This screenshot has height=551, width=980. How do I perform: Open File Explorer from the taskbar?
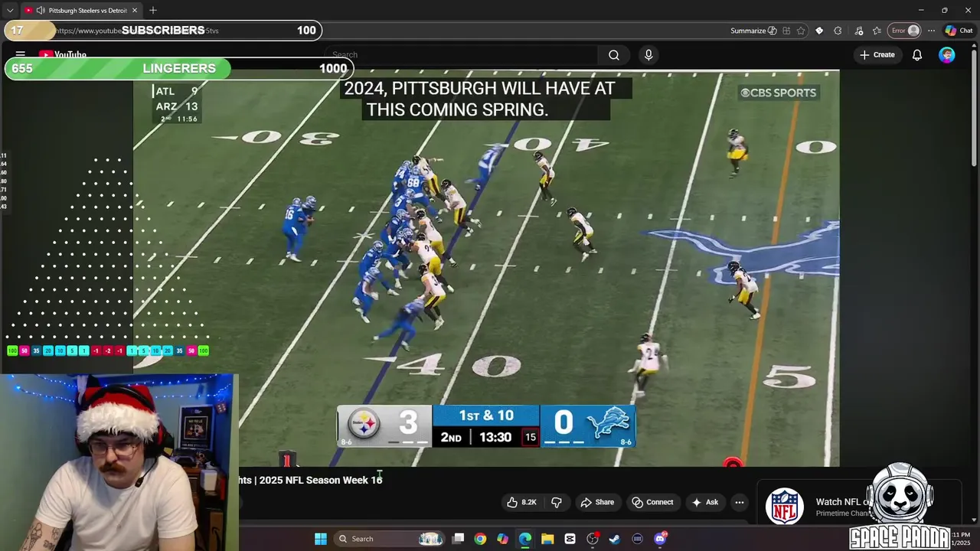click(x=547, y=539)
